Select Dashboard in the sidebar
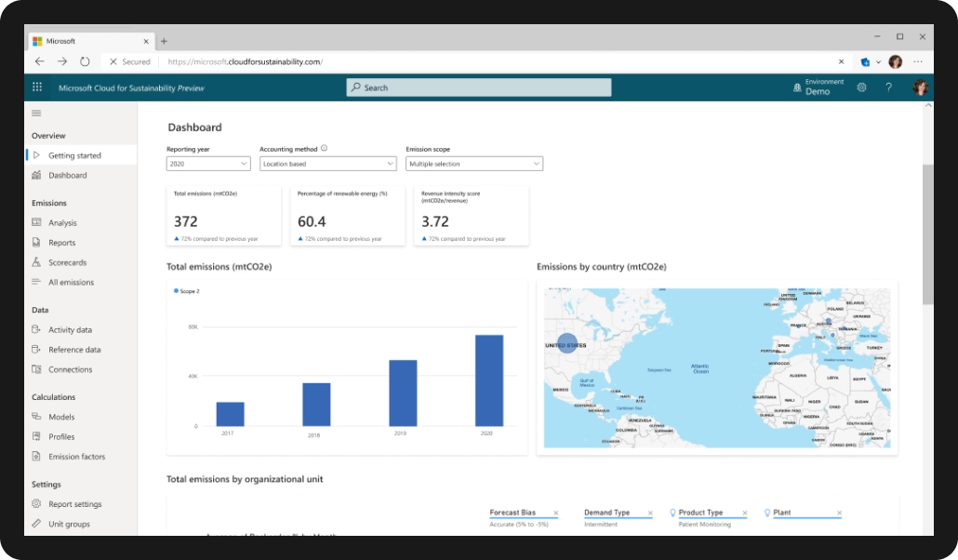 tap(67, 175)
